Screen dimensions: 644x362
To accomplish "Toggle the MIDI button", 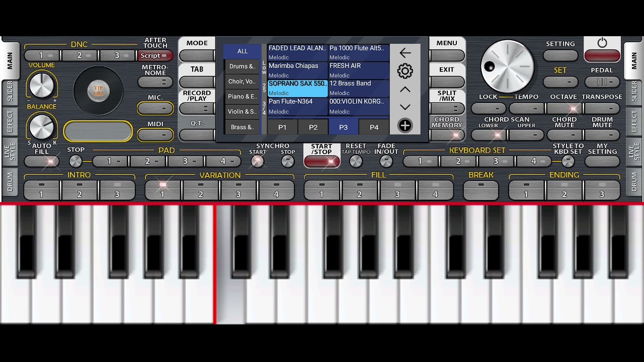I will click(155, 134).
